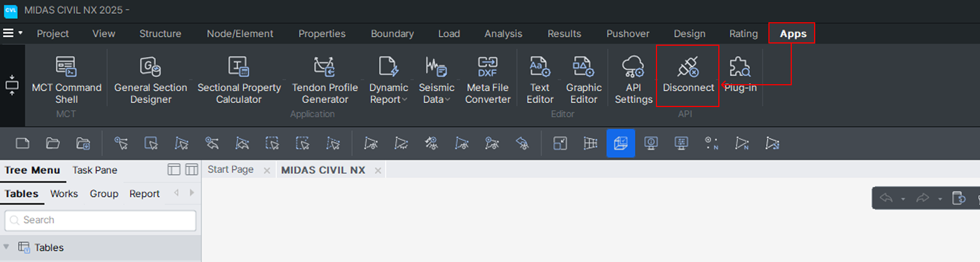Screen dimensions: 980x262
Task: Open the Plug-in app
Action: click(740, 75)
